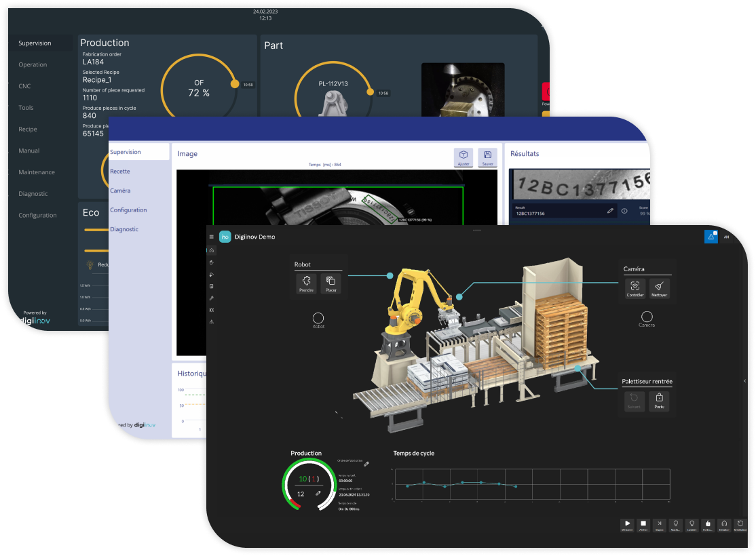
Task: Edit the result 12BC1377156 with pencil icon
Action: click(610, 212)
